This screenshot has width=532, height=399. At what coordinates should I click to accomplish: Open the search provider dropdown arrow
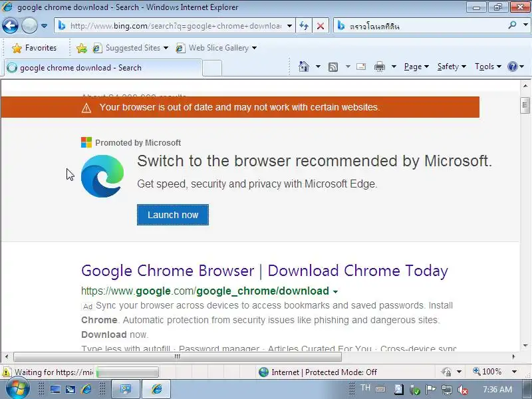tap(525, 25)
